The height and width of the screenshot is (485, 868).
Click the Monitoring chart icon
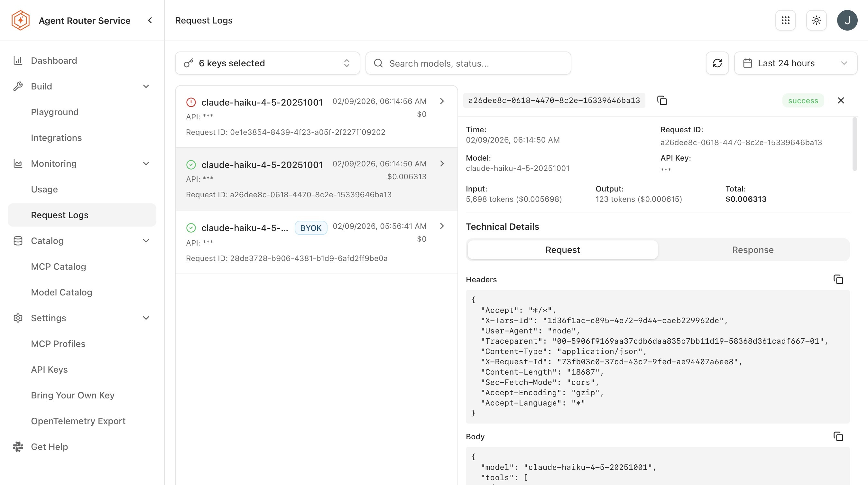pyautogui.click(x=18, y=163)
